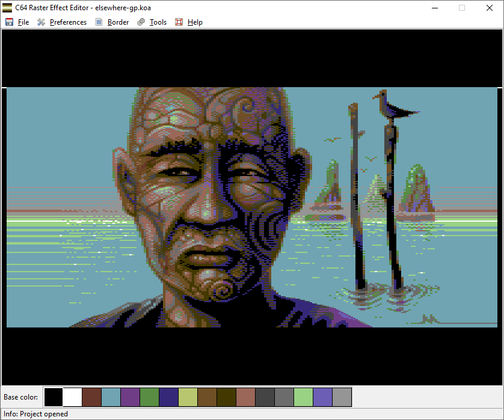Pick the dark brown base color
Image resolution: width=504 pixels, height=420 pixels.
click(226, 397)
